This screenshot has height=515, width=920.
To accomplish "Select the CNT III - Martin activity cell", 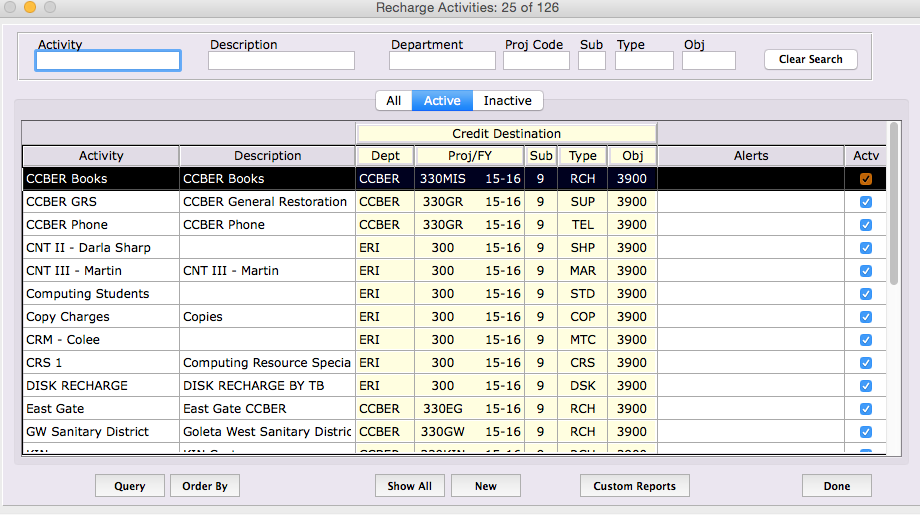I will pos(101,271).
